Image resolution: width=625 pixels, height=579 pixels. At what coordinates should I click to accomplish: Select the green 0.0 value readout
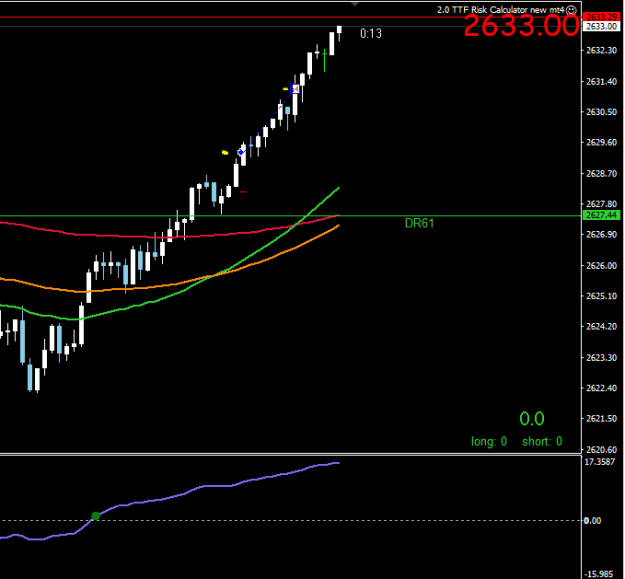coord(532,419)
